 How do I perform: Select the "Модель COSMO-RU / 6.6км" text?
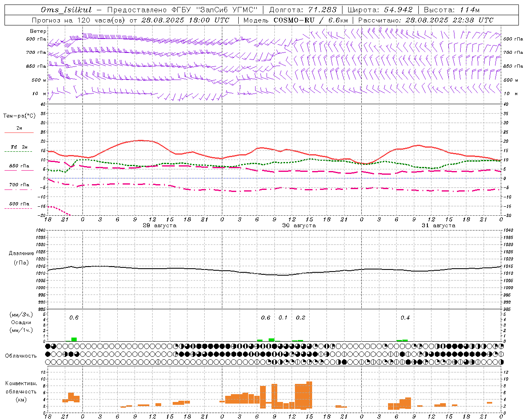pos(296,20)
